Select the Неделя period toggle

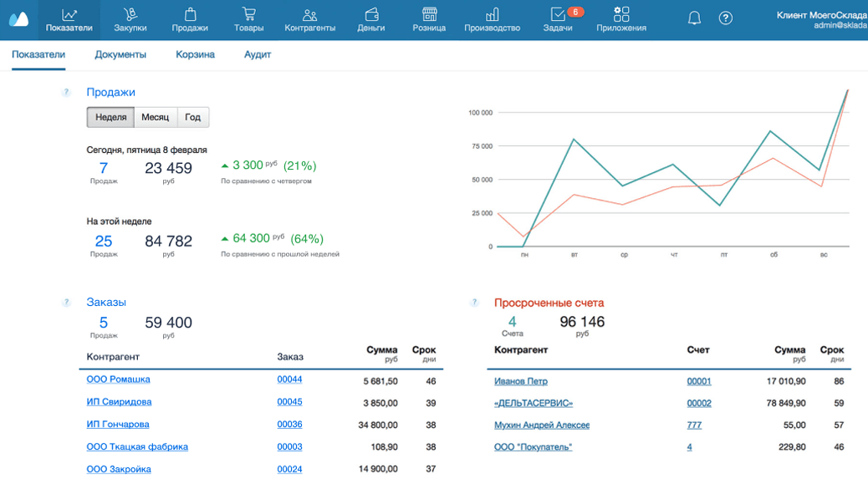[110, 117]
